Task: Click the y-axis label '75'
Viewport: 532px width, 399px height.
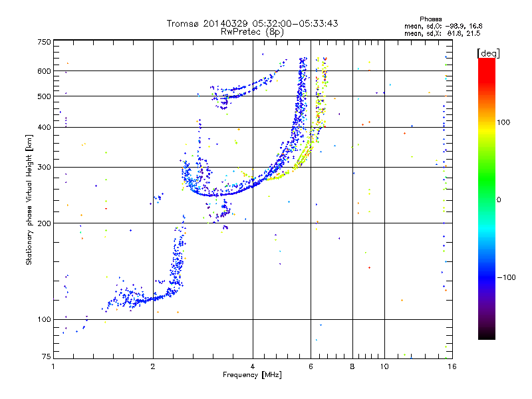Action: [x=47, y=356]
